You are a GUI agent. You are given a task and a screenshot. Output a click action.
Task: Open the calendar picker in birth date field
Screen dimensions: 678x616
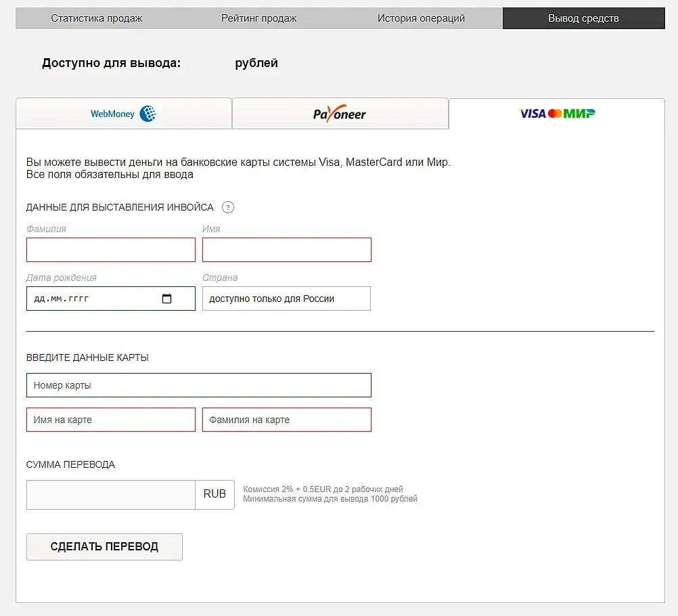(x=167, y=299)
